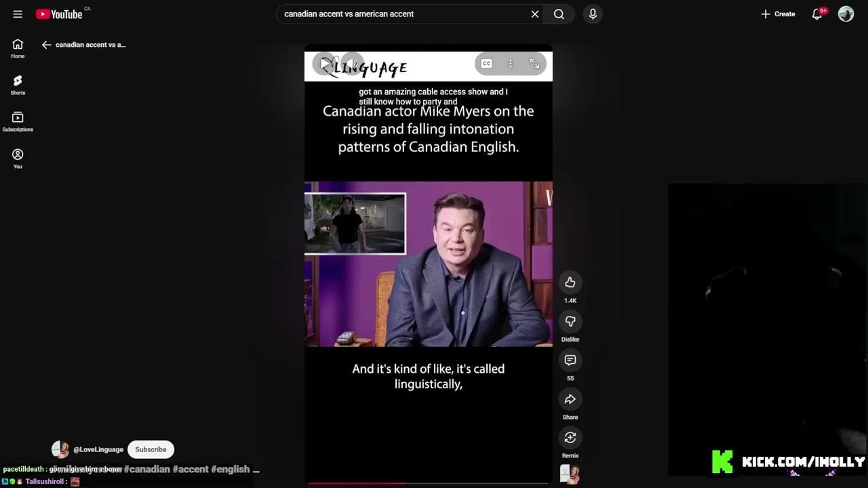Open account avatar menu
Image resolution: width=868 pixels, height=488 pixels.
[846, 14]
